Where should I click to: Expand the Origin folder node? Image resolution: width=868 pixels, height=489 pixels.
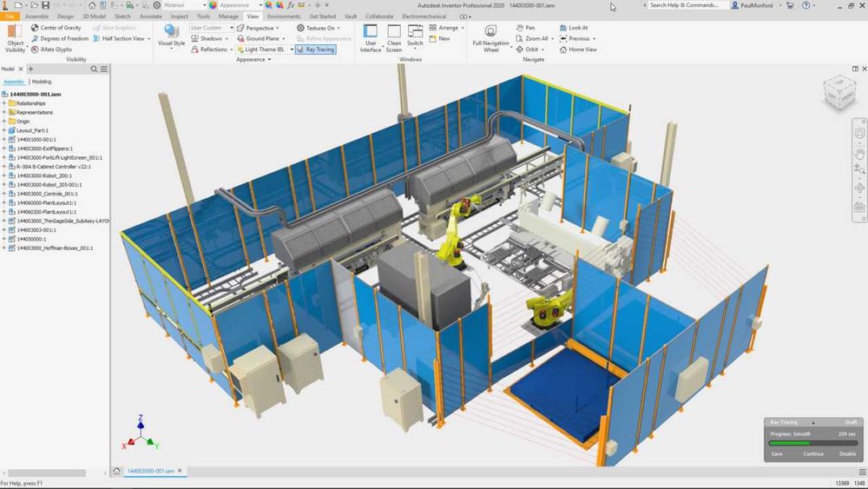point(4,122)
